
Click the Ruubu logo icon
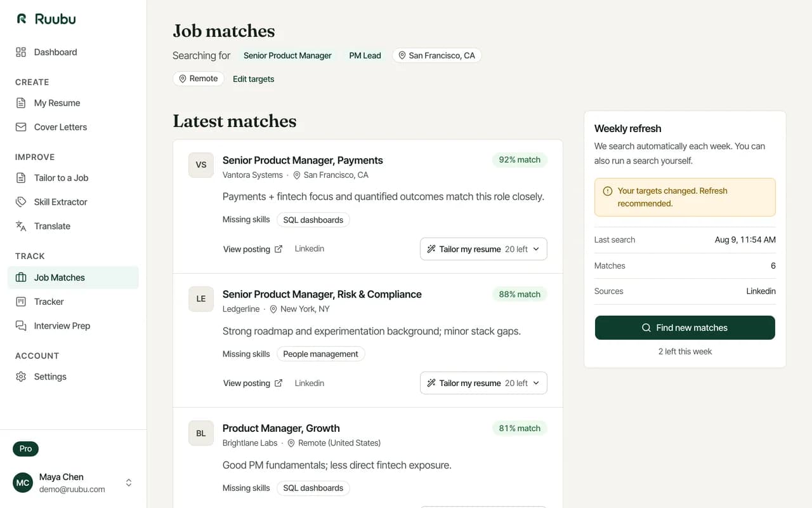pyautogui.click(x=22, y=19)
